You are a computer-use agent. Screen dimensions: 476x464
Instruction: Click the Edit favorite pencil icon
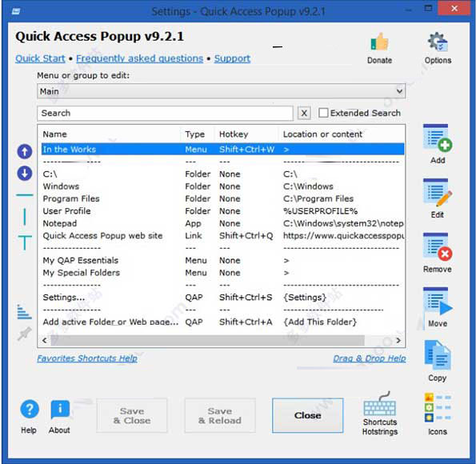pyautogui.click(x=438, y=193)
